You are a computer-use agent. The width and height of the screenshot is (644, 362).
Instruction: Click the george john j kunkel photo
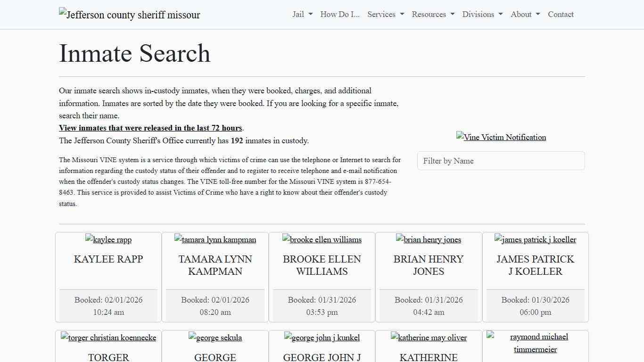[x=322, y=337]
